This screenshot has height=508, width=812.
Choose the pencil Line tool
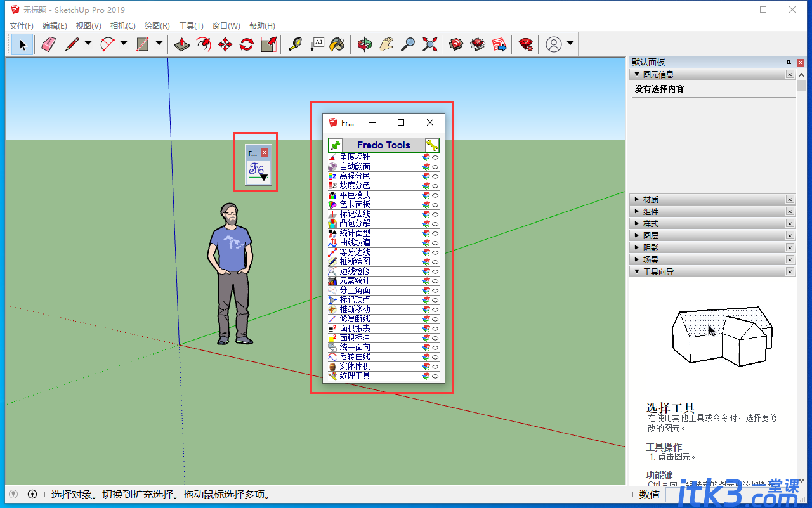pos(72,44)
